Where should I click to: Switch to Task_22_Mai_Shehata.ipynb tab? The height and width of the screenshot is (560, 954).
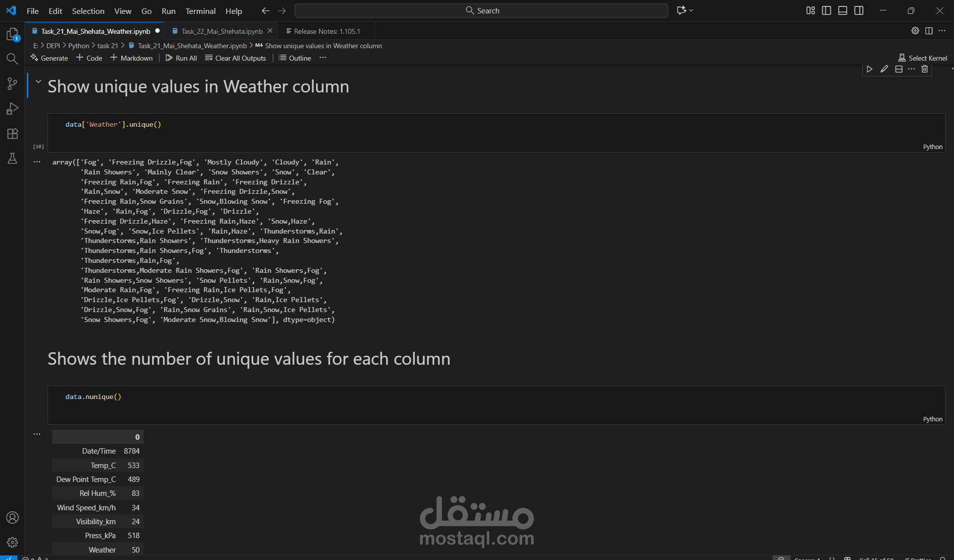point(222,31)
